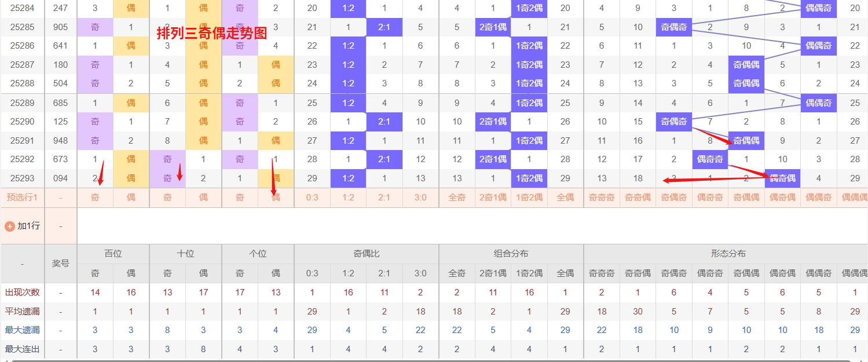Viewport: 868px width, 362px height.
Task: Click highlighted 偶奇奇 cell in row 25292
Action: (710, 159)
